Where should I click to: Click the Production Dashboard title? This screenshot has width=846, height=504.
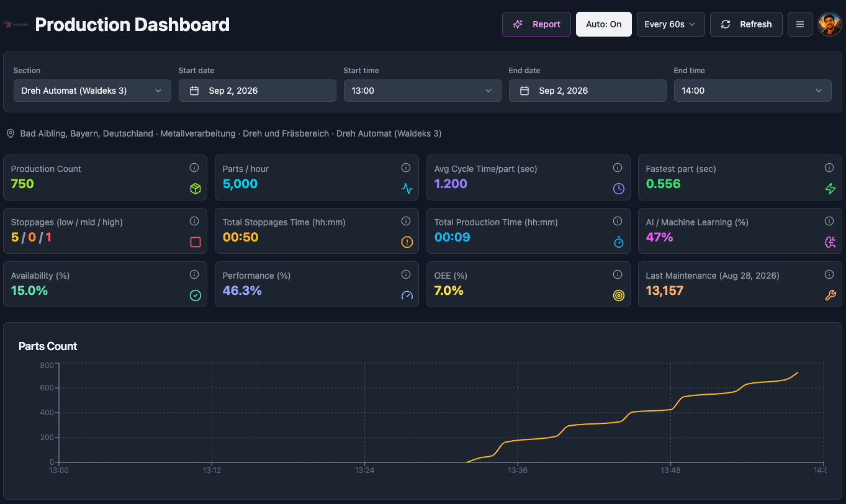coord(132,24)
